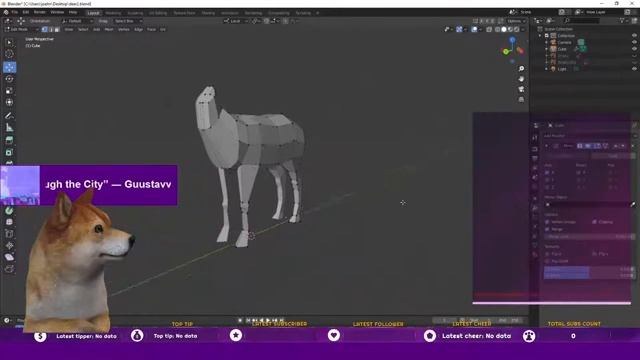Toggle the Merge checkbox in Mirror modifier
Image resolution: width=640 pixels, height=360 pixels.
click(547, 229)
